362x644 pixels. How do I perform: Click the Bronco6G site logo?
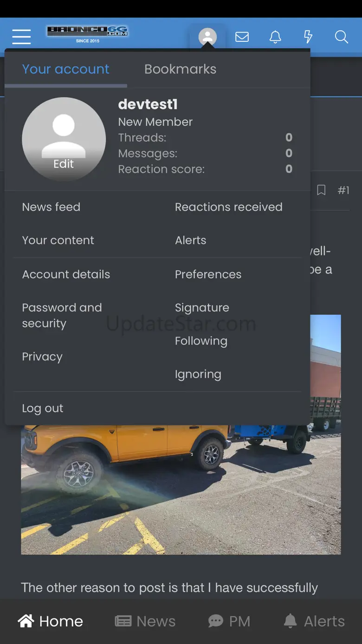(x=87, y=34)
